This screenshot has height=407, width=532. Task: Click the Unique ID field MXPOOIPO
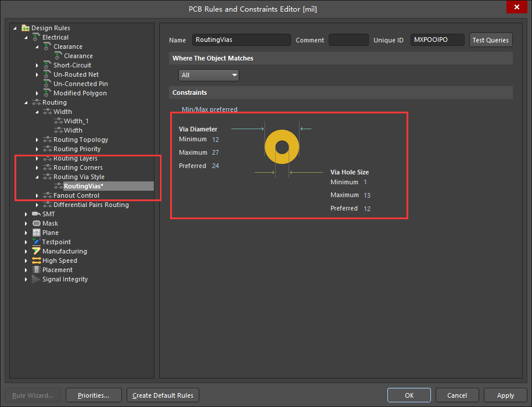click(x=437, y=40)
